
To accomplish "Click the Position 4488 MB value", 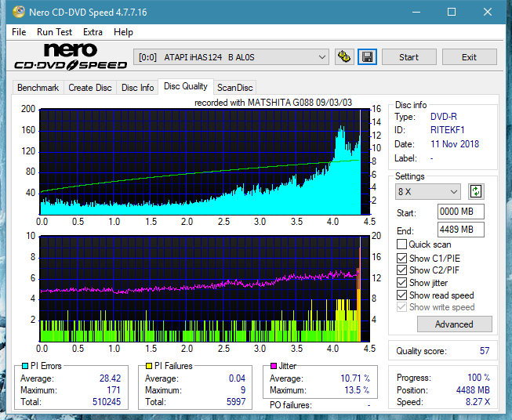I will click(473, 390).
